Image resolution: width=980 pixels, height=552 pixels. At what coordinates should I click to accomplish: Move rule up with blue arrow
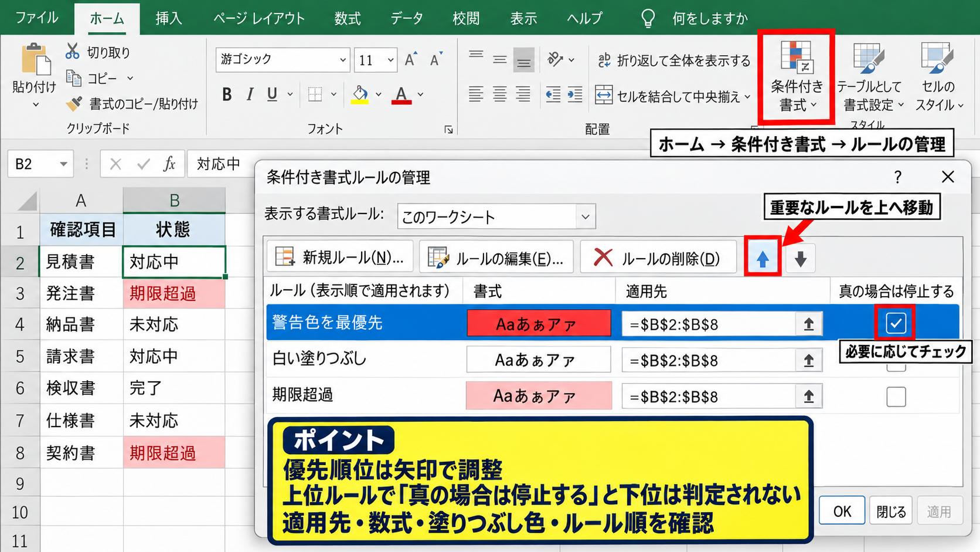pos(763,258)
